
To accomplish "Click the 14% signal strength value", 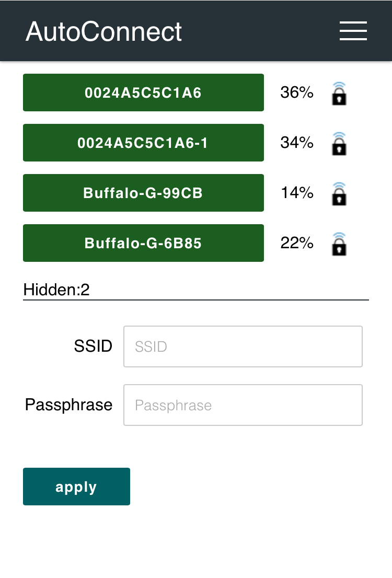I will point(297,193).
